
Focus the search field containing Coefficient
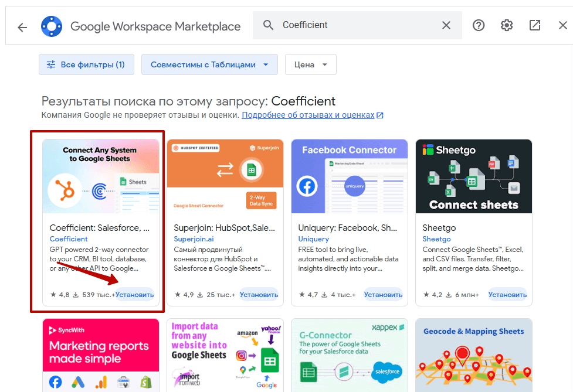click(357, 25)
